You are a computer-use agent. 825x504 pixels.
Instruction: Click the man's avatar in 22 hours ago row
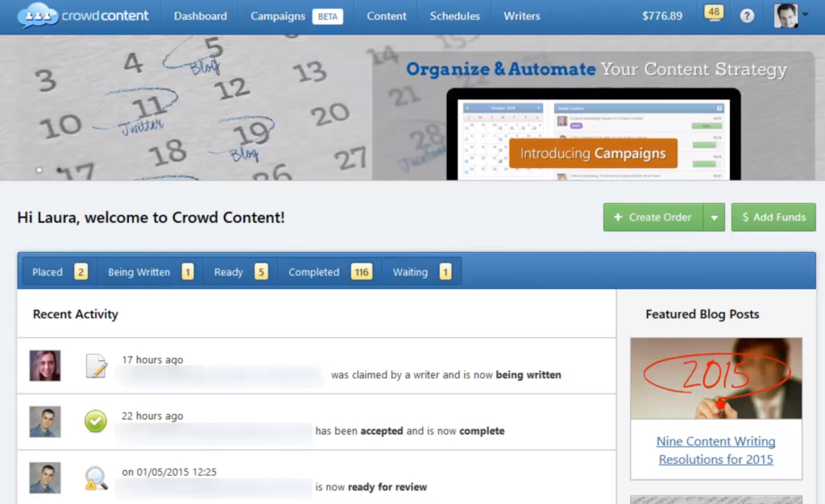pyautogui.click(x=45, y=422)
